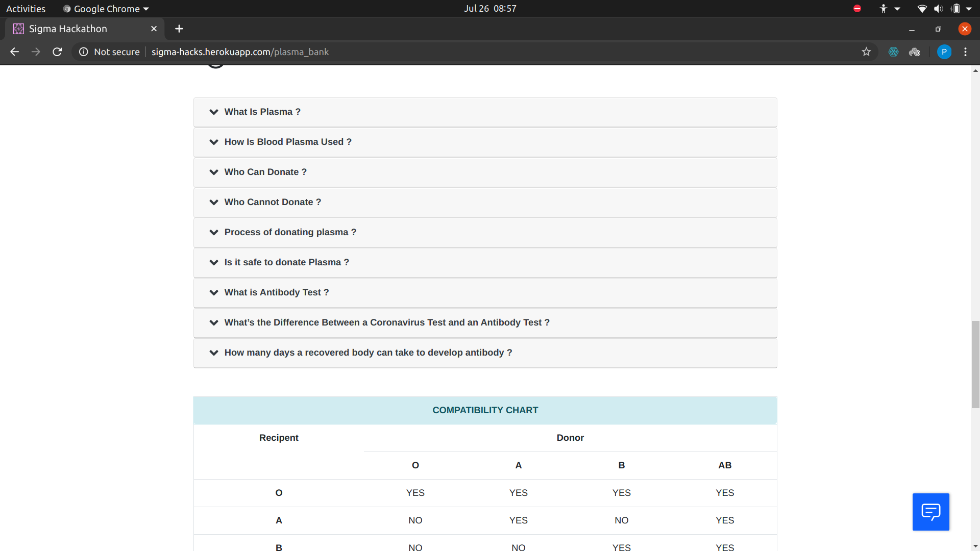View site info next to Not secure

pos(84,52)
